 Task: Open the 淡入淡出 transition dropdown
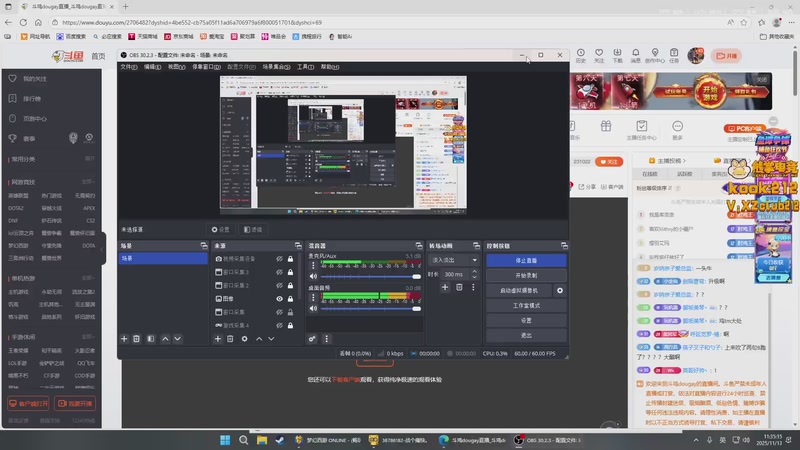[x=454, y=260]
